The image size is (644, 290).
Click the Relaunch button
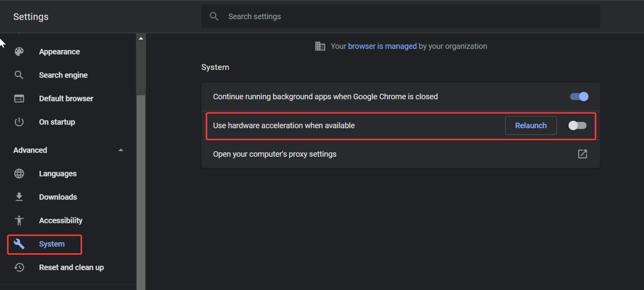[x=531, y=125]
